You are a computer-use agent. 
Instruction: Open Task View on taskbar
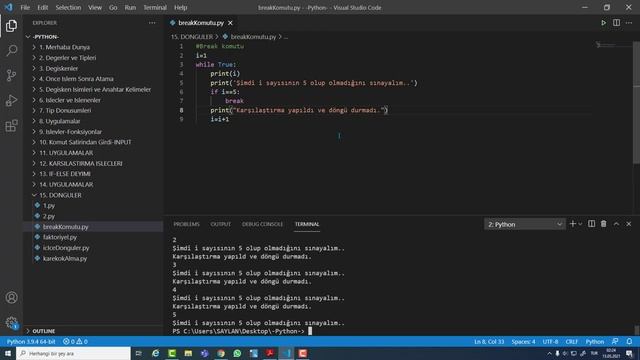click(x=138, y=353)
